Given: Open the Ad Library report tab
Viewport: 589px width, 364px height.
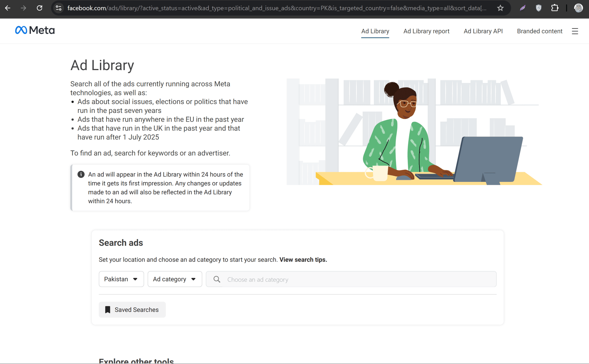Looking at the screenshot, I should pyautogui.click(x=426, y=31).
